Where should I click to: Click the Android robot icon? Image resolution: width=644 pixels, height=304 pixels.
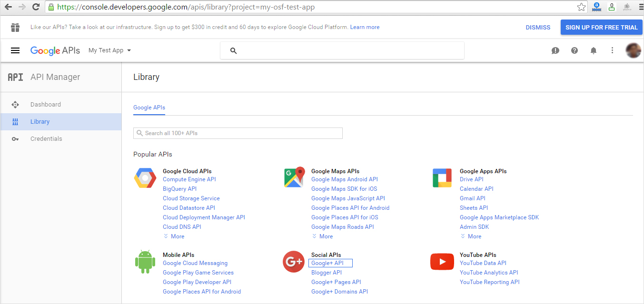[145, 262]
